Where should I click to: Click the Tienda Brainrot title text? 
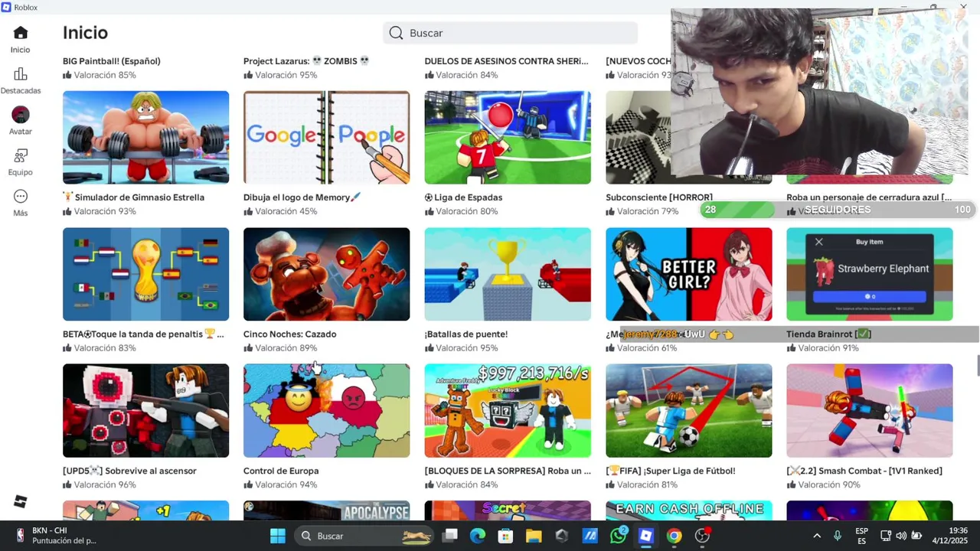(x=828, y=334)
